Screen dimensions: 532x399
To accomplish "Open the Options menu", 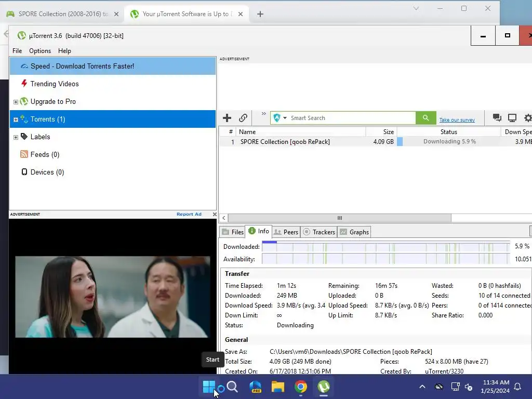I will click(x=40, y=50).
